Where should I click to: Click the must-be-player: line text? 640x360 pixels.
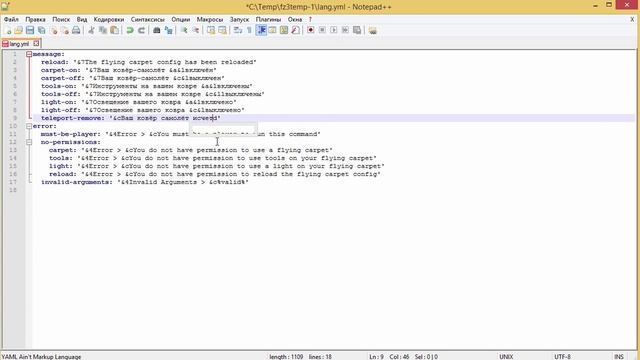point(180,134)
